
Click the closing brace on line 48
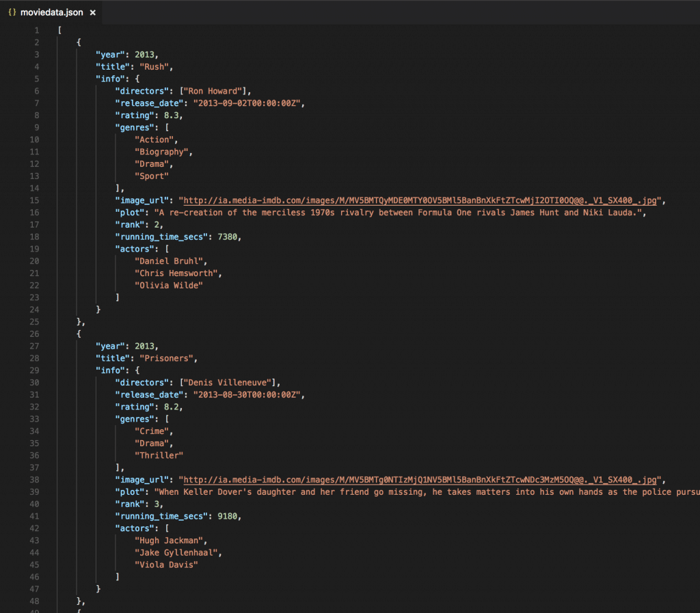[79, 601]
